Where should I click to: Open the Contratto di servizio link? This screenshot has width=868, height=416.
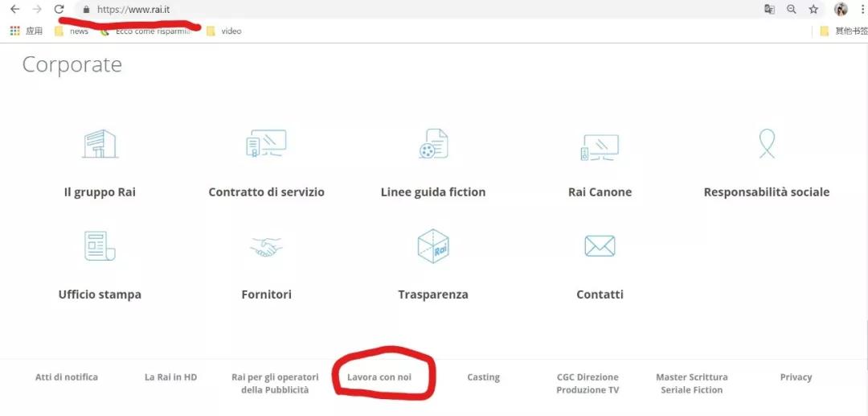tap(266, 192)
